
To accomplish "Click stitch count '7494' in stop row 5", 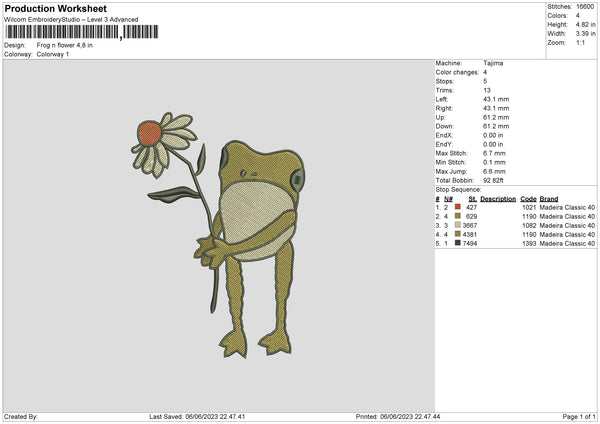I will pyautogui.click(x=470, y=243).
